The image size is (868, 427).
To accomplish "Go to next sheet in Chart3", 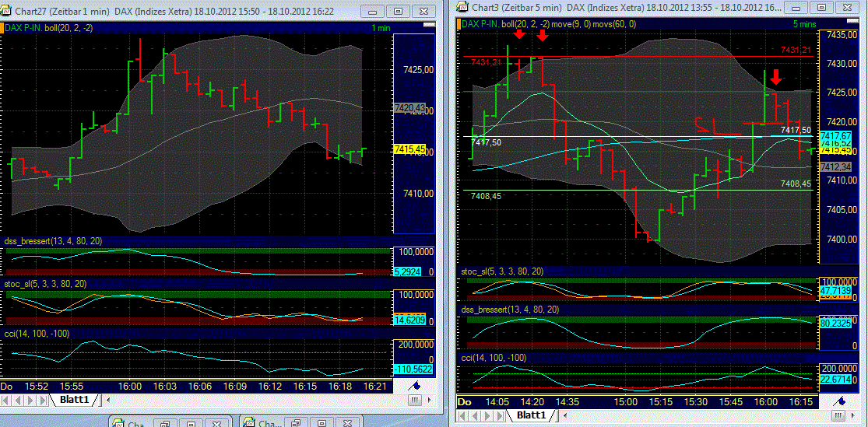I will (487, 415).
